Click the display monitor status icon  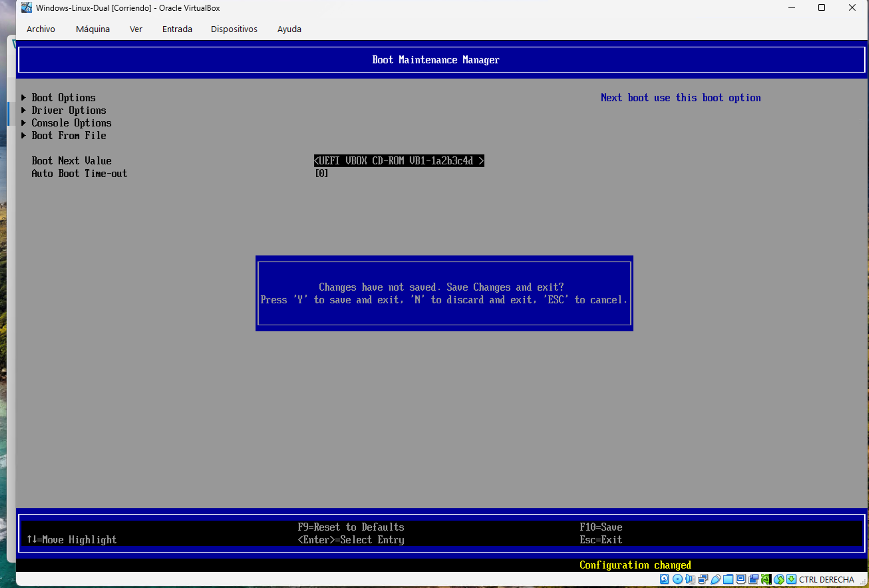point(741,579)
